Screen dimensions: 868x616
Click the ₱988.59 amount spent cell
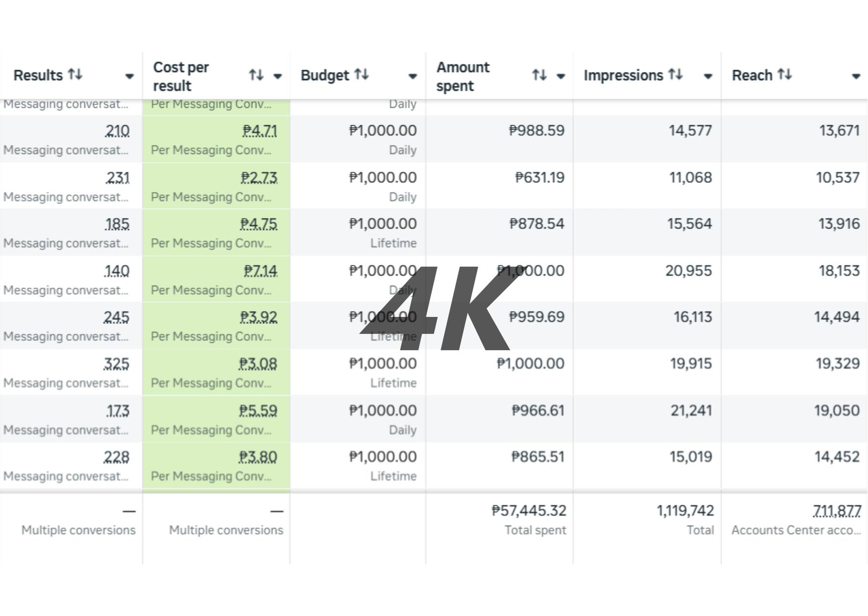pos(536,131)
